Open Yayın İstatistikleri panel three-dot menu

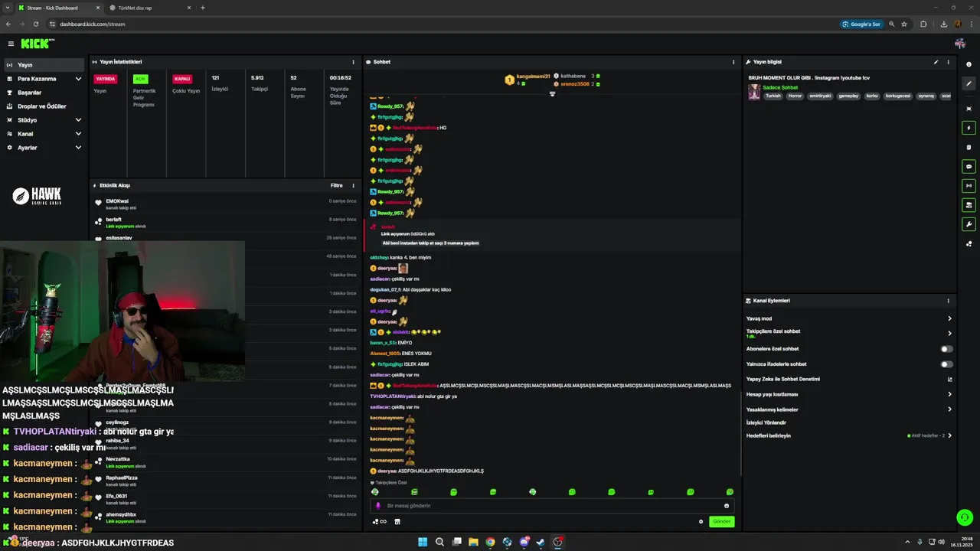[353, 62]
